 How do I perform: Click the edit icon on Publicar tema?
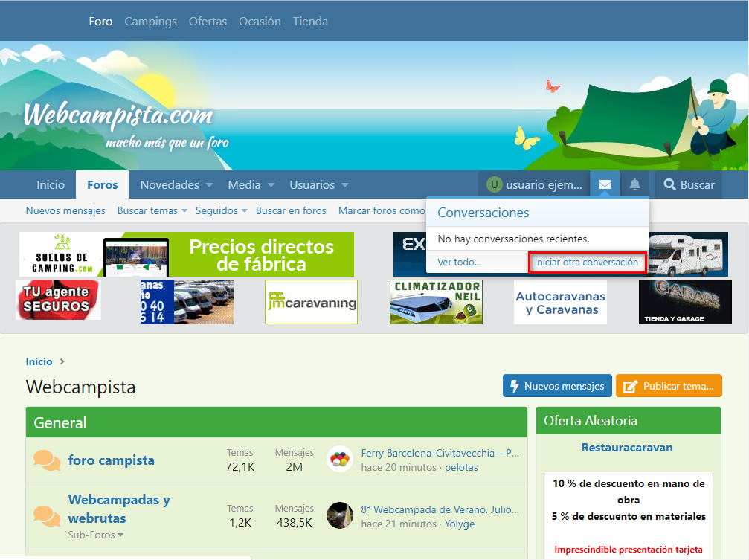pos(630,386)
